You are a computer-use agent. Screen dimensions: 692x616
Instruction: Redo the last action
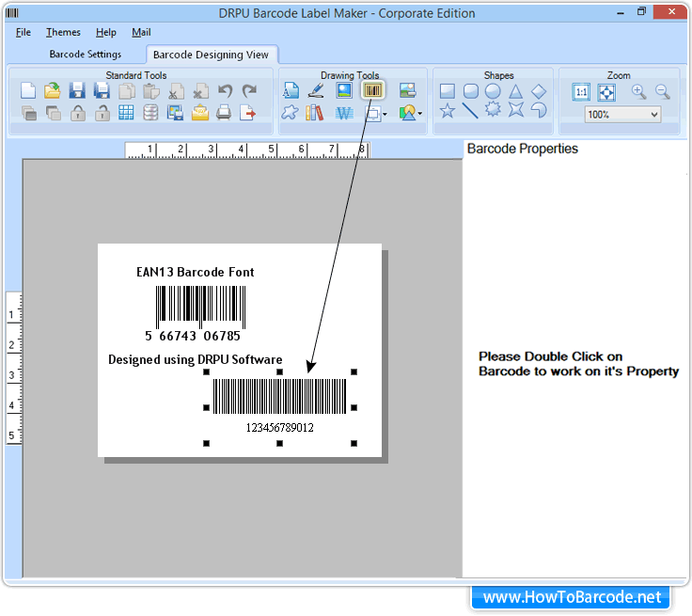249,91
